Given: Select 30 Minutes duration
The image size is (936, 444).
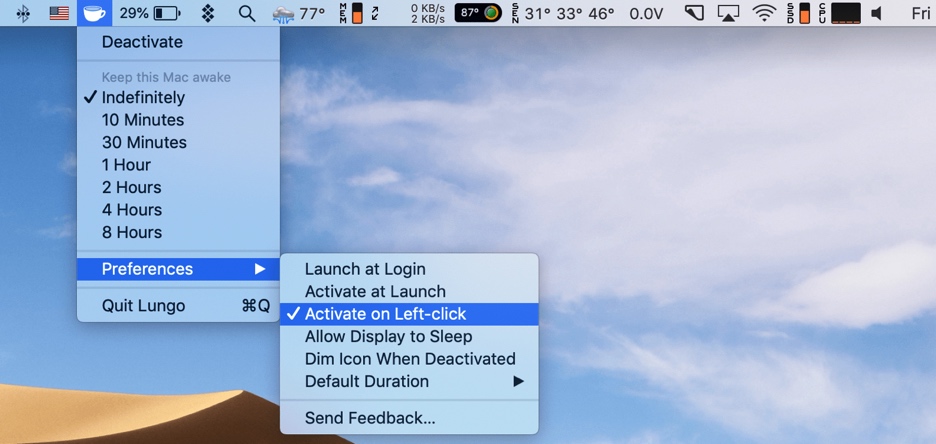Looking at the screenshot, I should click(178, 143).
